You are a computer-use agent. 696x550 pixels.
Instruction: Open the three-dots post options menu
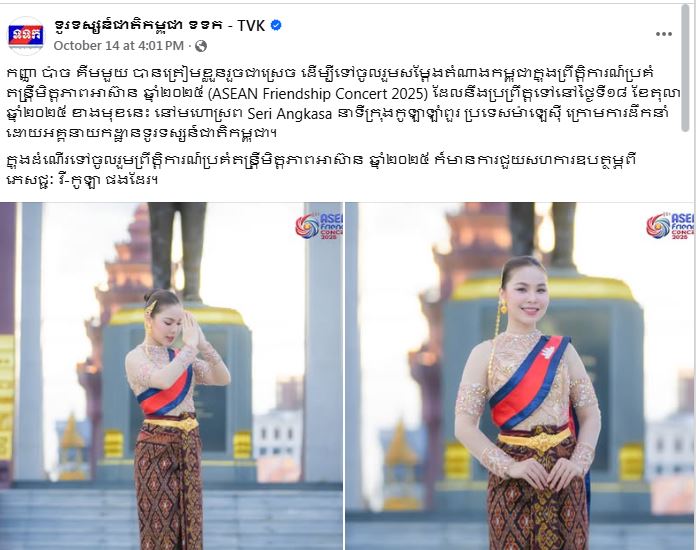point(664,34)
